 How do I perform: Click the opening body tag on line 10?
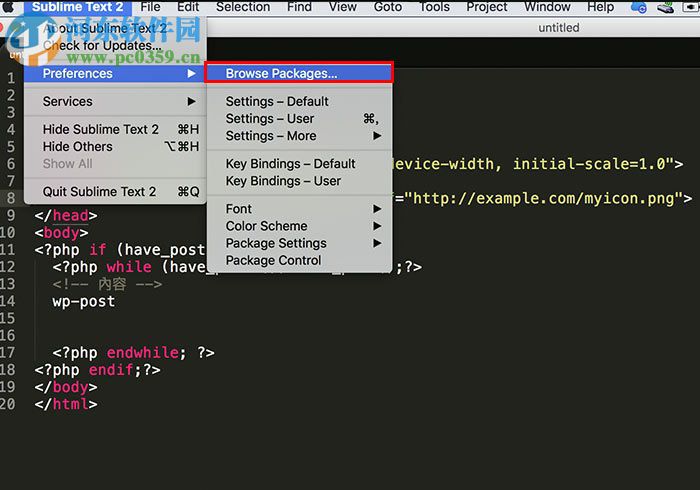tap(62, 233)
